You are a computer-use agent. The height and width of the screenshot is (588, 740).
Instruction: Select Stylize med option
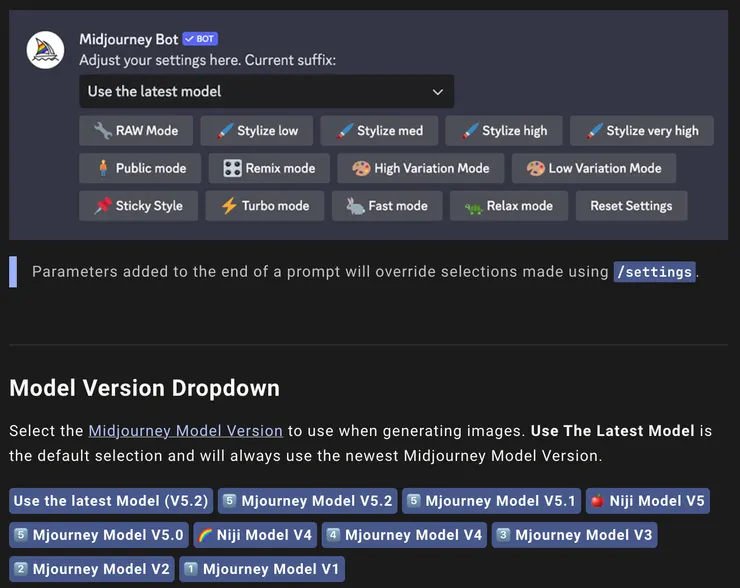coord(379,131)
